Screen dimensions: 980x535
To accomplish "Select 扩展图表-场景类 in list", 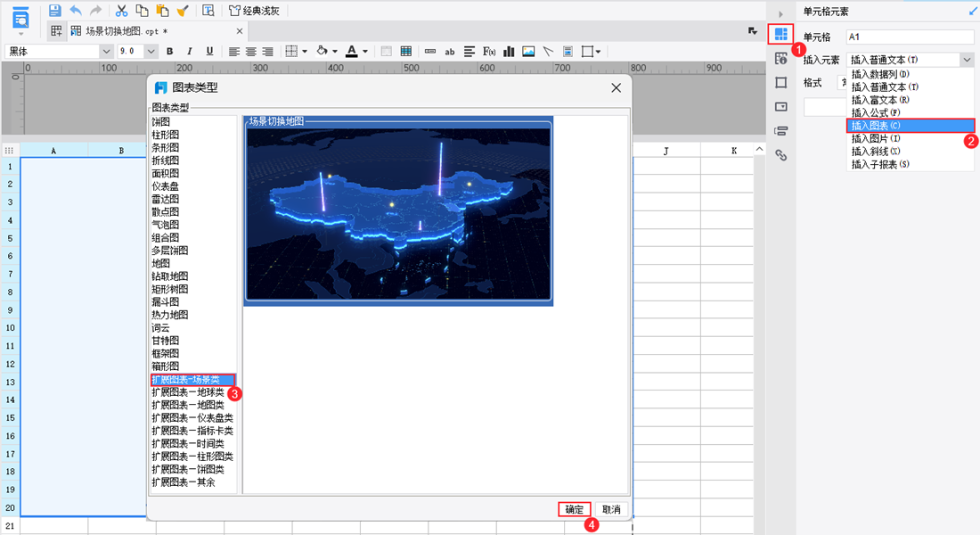I will [x=193, y=379].
